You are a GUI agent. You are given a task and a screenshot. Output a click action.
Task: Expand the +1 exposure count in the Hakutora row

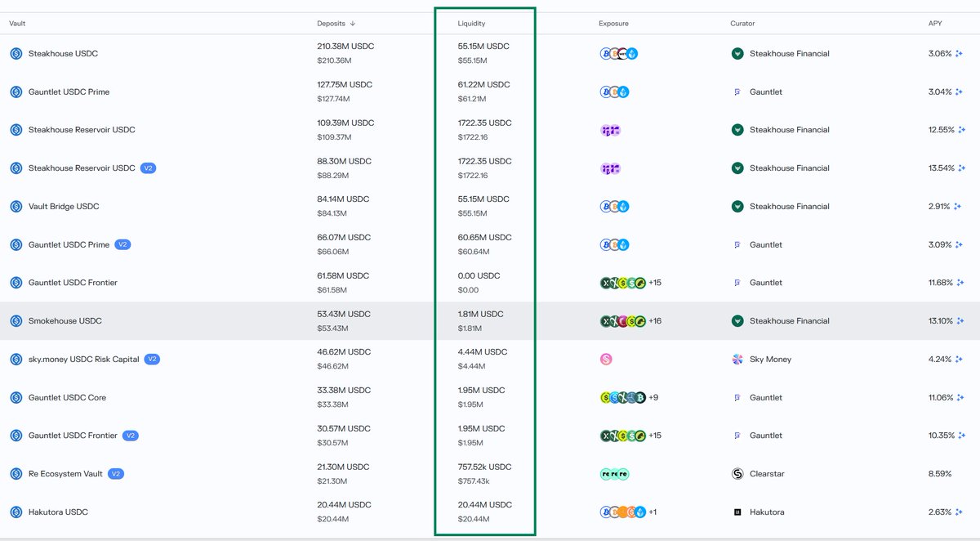click(653, 512)
